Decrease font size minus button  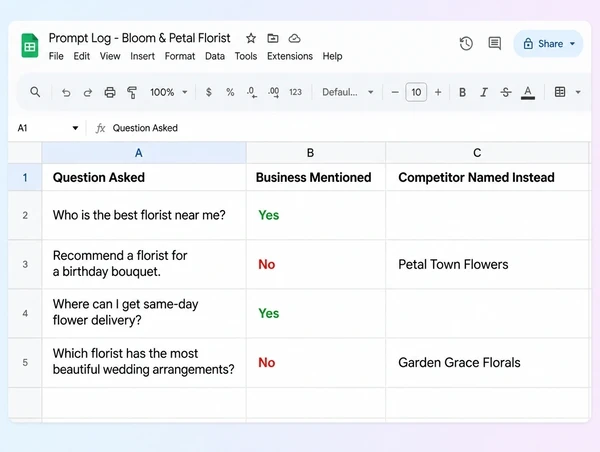(x=395, y=92)
